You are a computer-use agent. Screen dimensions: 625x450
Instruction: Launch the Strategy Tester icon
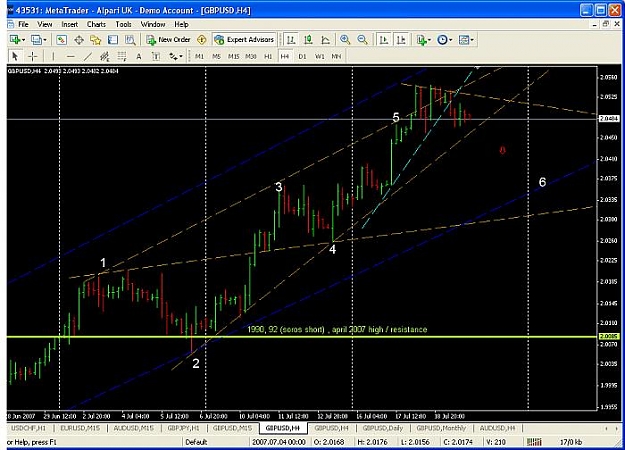tap(130, 39)
